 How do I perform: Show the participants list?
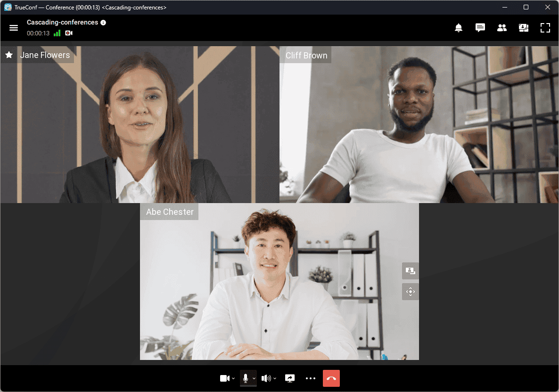[x=502, y=28]
